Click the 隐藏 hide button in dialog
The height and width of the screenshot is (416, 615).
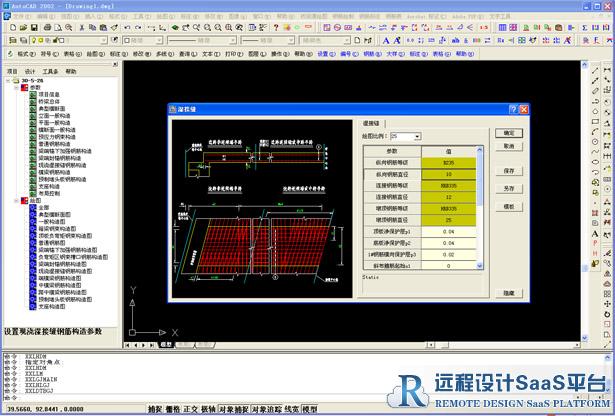[x=509, y=293]
